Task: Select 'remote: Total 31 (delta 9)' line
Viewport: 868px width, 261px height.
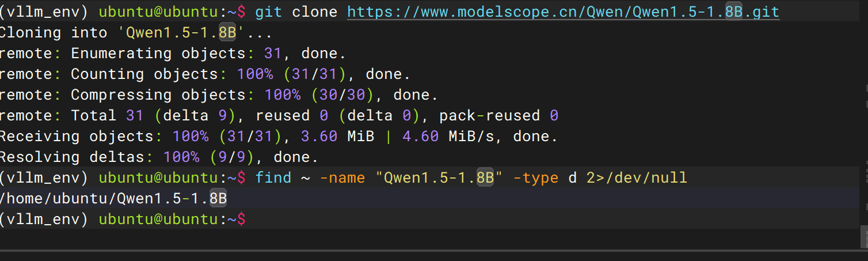Action: [279, 115]
